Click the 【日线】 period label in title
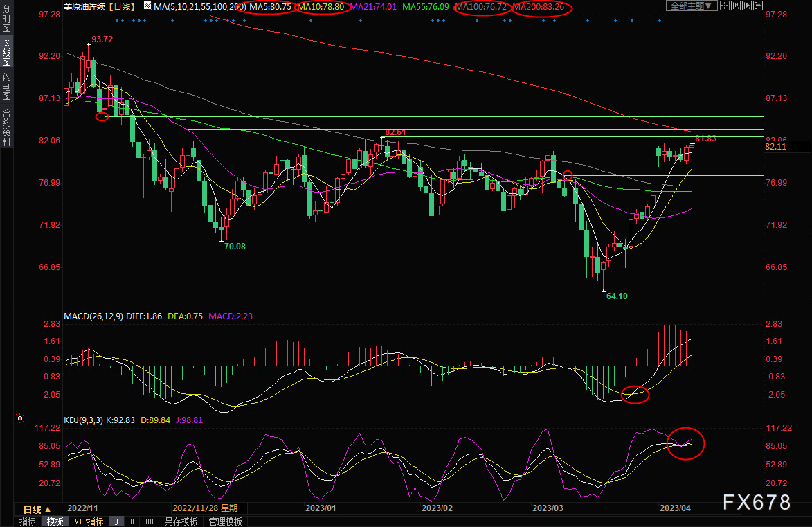The image size is (812, 527). (x=123, y=7)
